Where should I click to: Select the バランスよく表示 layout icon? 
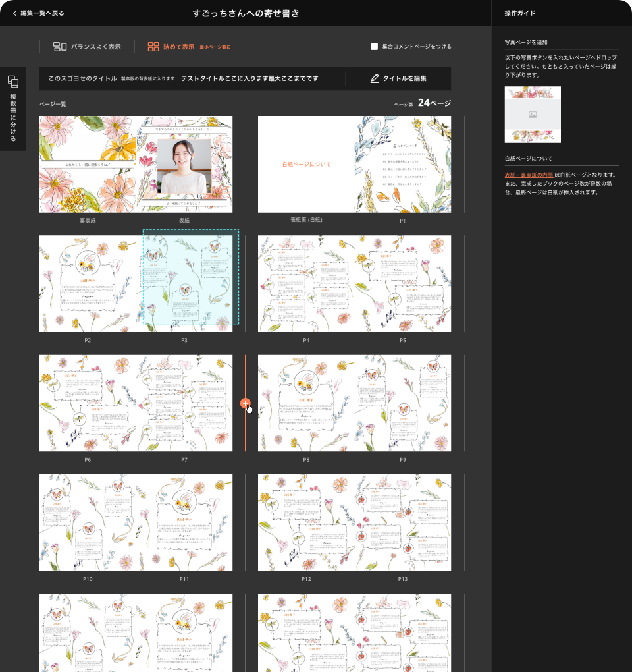pyautogui.click(x=59, y=47)
